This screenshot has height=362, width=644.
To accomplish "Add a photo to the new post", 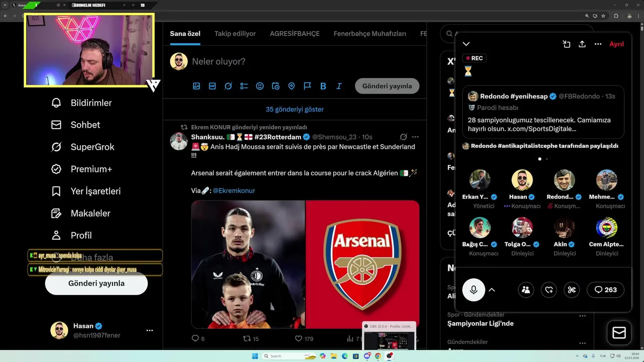I will click(x=196, y=86).
